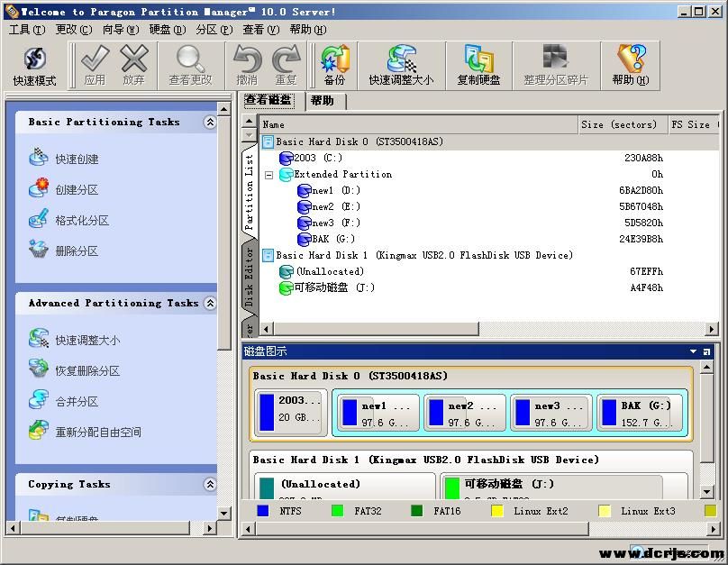Select 2003 (C:) partition icon in list
This screenshot has height=565, width=728.
286,159
